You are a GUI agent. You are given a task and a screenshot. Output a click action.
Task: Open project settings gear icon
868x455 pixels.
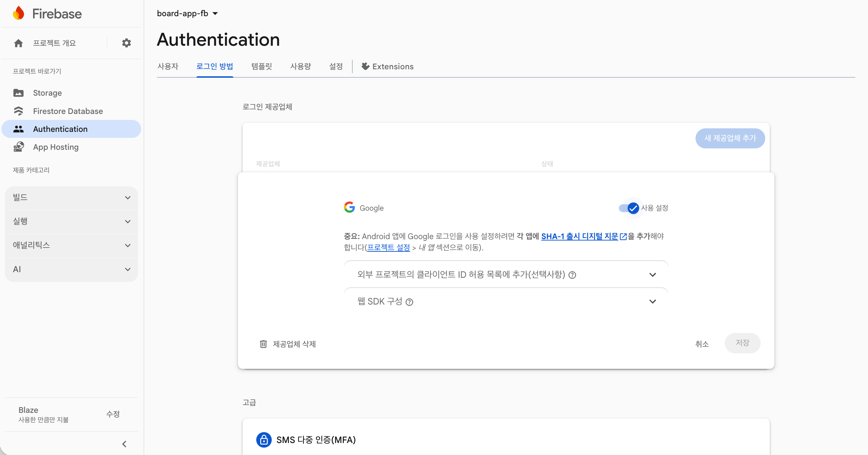[x=126, y=43]
